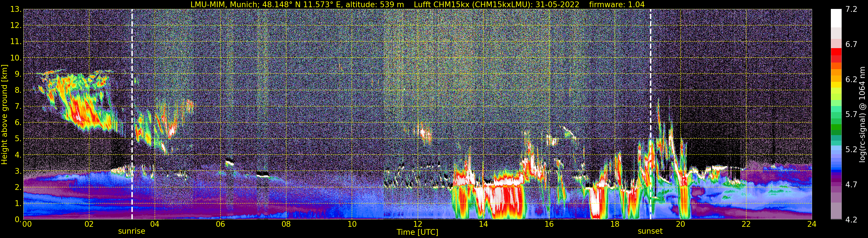Click the colorbar tick value 4.2
Screen dimensions: 868x238
(851, 220)
